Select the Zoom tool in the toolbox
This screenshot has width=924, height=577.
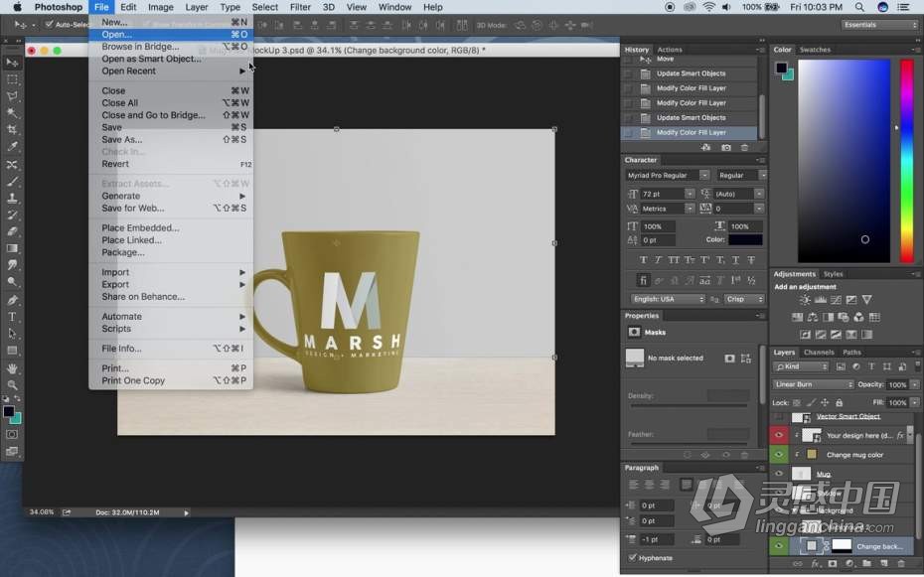[12, 385]
